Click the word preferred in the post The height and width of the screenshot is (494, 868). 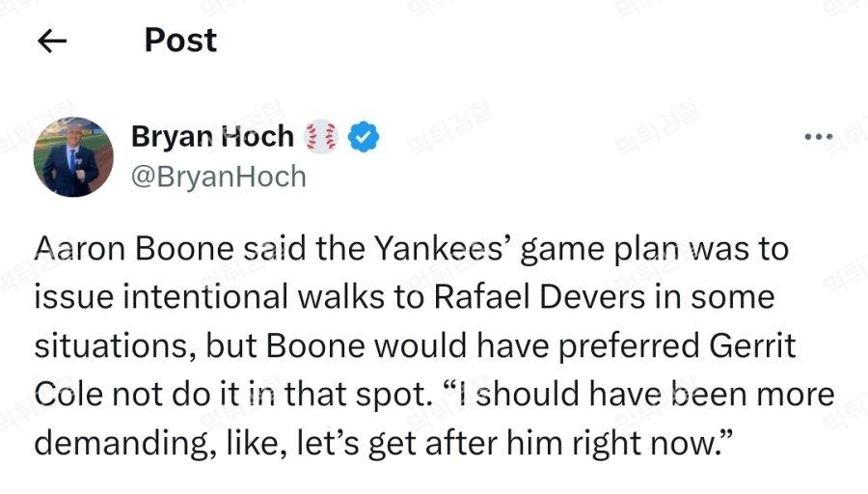pyautogui.click(x=606, y=345)
